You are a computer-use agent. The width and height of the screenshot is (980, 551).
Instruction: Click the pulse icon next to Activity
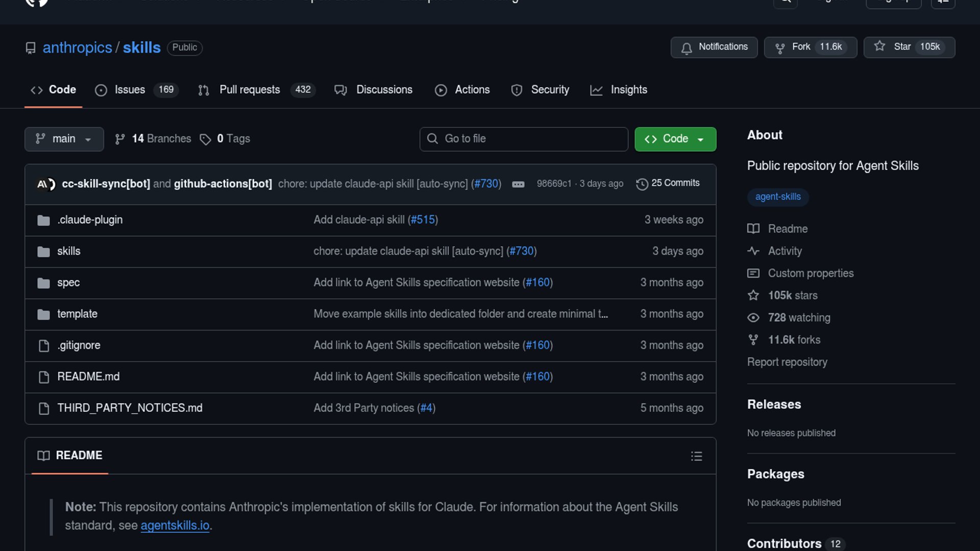pos(753,251)
